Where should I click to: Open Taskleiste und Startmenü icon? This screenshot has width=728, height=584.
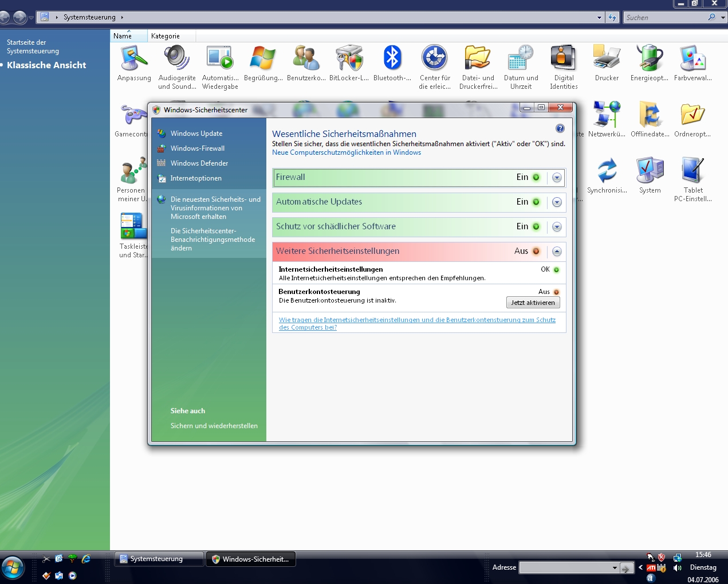133,235
